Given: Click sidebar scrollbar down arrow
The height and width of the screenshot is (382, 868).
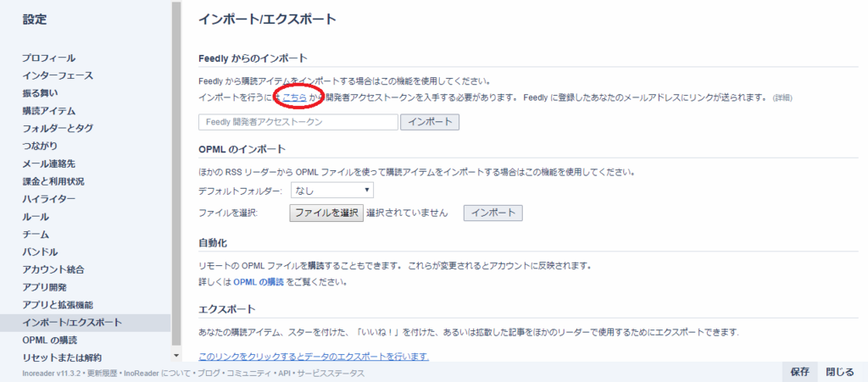Looking at the screenshot, I should tap(176, 356).
